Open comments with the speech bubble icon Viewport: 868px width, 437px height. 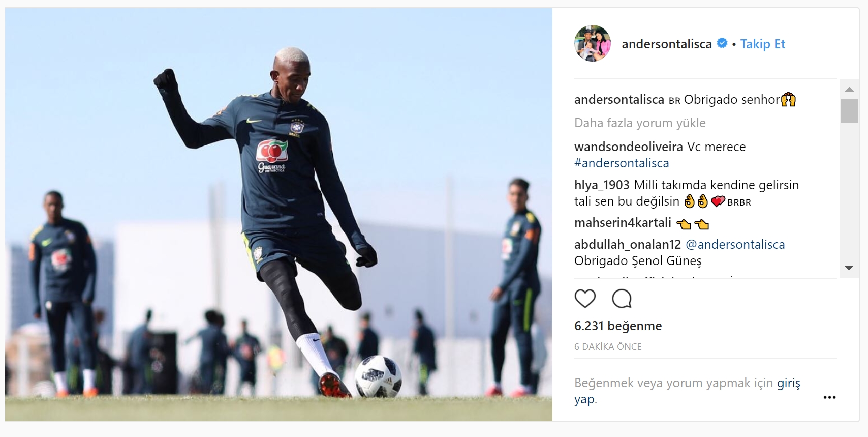(622, 299)
